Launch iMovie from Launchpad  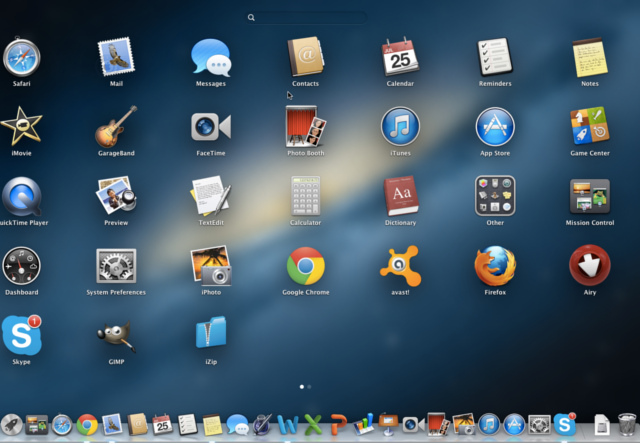(21, 127)
